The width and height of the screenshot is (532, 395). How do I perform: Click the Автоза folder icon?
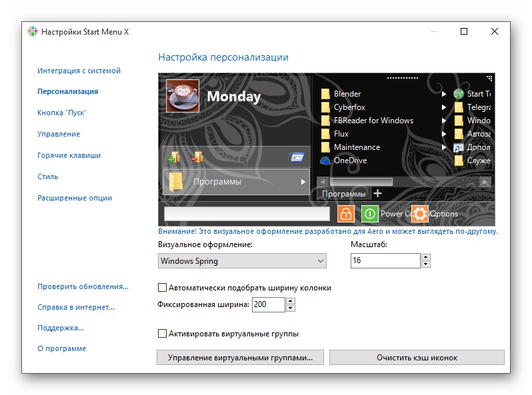[x=459, y=134]
